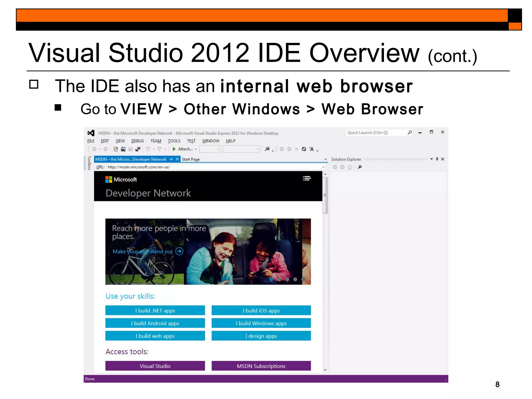Click the Redo toolbar icon
This screenshot has width=532, height=399.
159,149
